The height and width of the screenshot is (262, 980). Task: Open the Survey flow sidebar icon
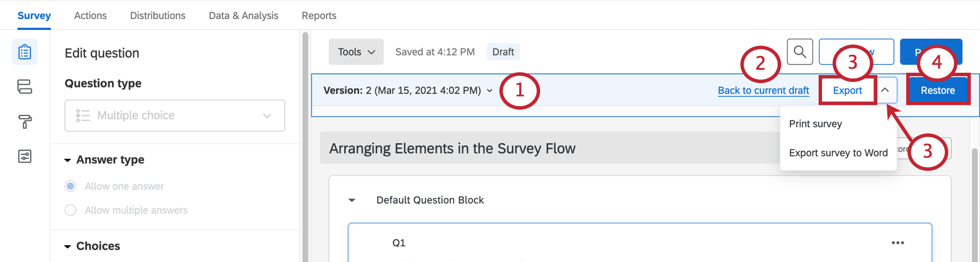tap(25, 87)
